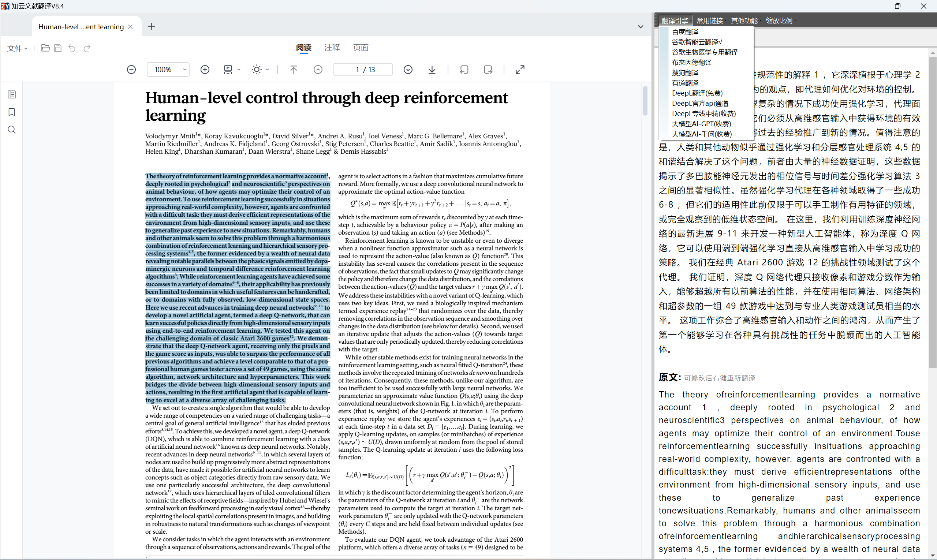Click the scroll to top arrow icon

[x=294, y=70]
